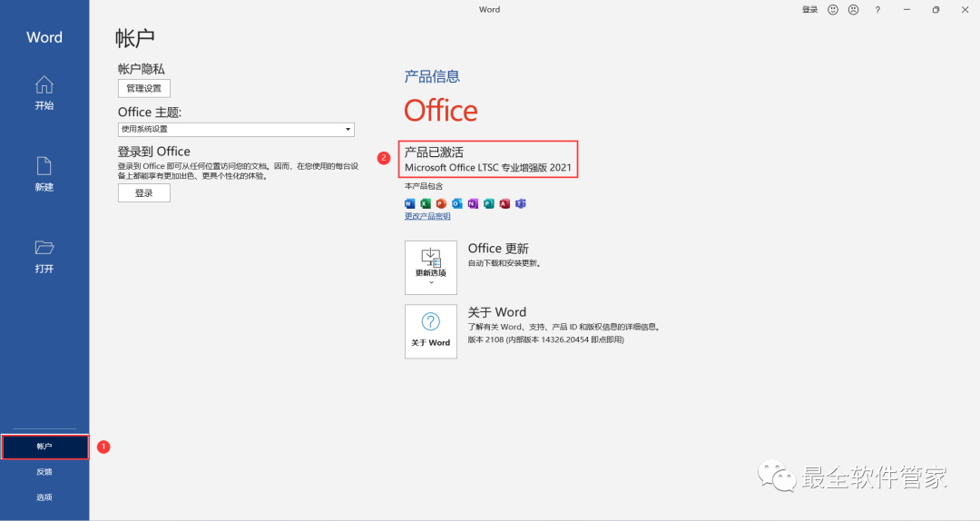Screen dimensions: 980x521
Task: Select the 新建 new document icon
Action: pyautogui.click(x=44, y=174)
